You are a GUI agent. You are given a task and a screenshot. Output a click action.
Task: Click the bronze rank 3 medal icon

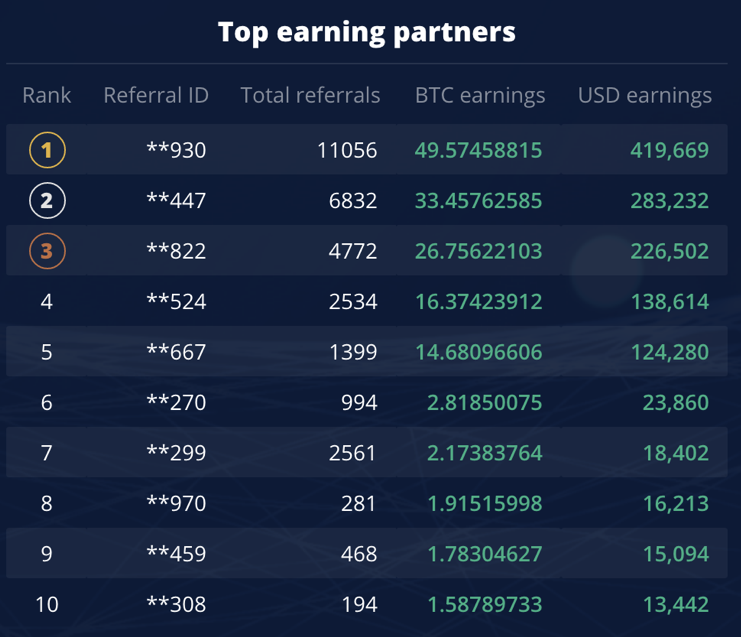[47, 251]
